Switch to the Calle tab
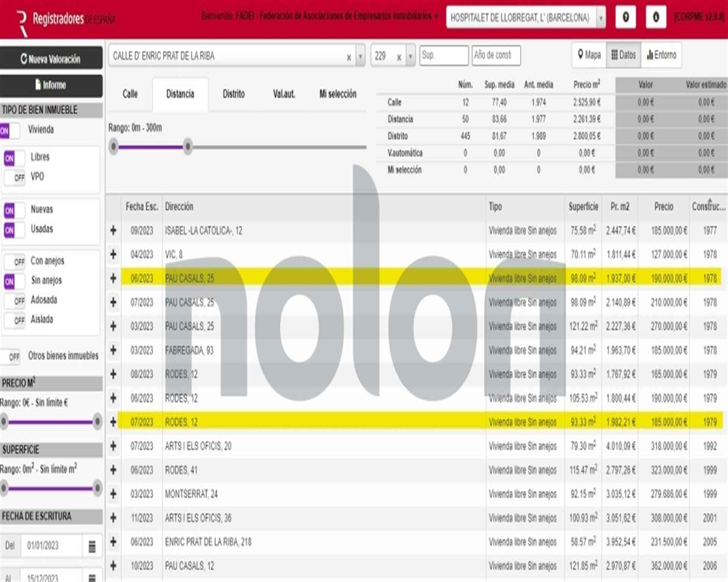 pos(130,95)
